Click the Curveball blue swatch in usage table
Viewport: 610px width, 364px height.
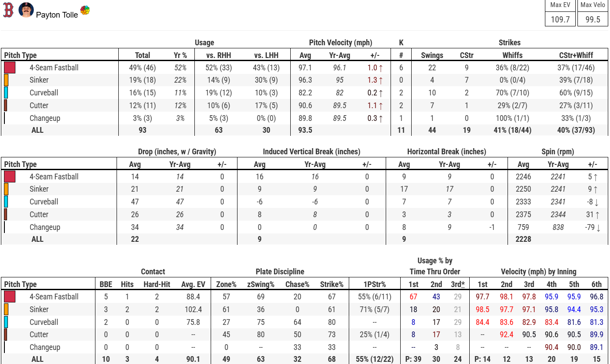tap(6, 93)
